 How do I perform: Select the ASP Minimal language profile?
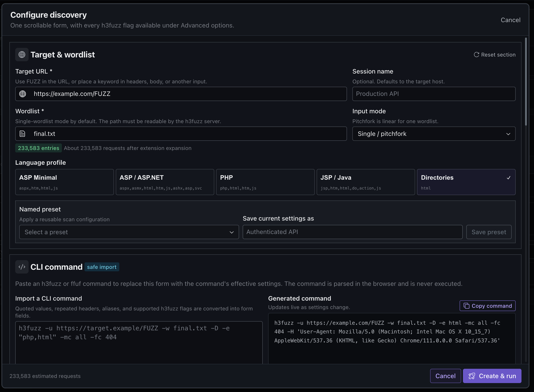click(65, 182)
